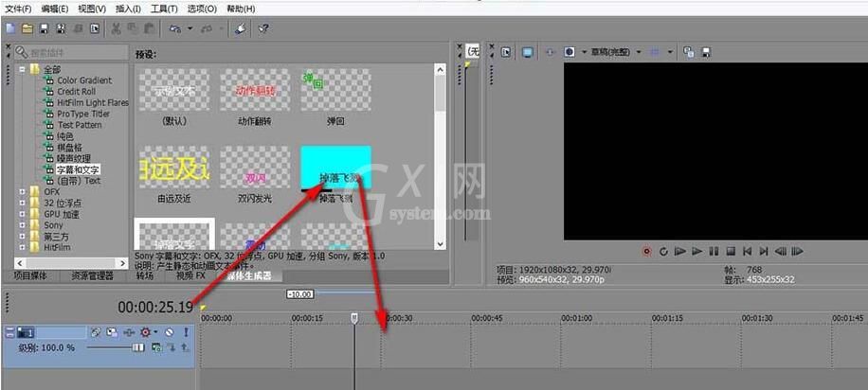This screenshot has height=390, width=868.
Task: Open the 插入(I) menu
Action: [x=128, y=9]
